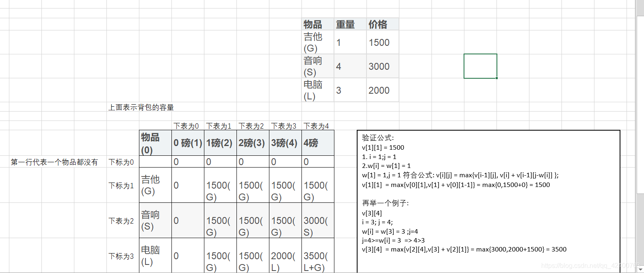Image resolution: width=644 pixels, height=273 pixels.
Task: Click 电脑(L) cell in the weight-price table
Action: coord(318,90)
